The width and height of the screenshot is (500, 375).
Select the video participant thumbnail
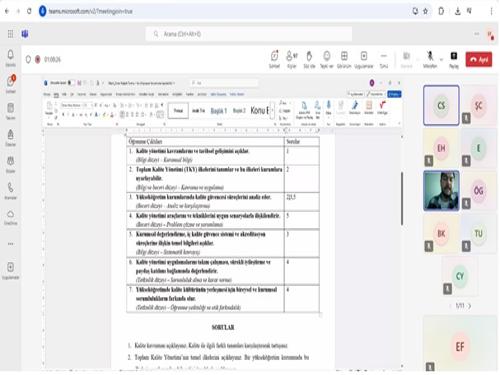click(441, 191)
